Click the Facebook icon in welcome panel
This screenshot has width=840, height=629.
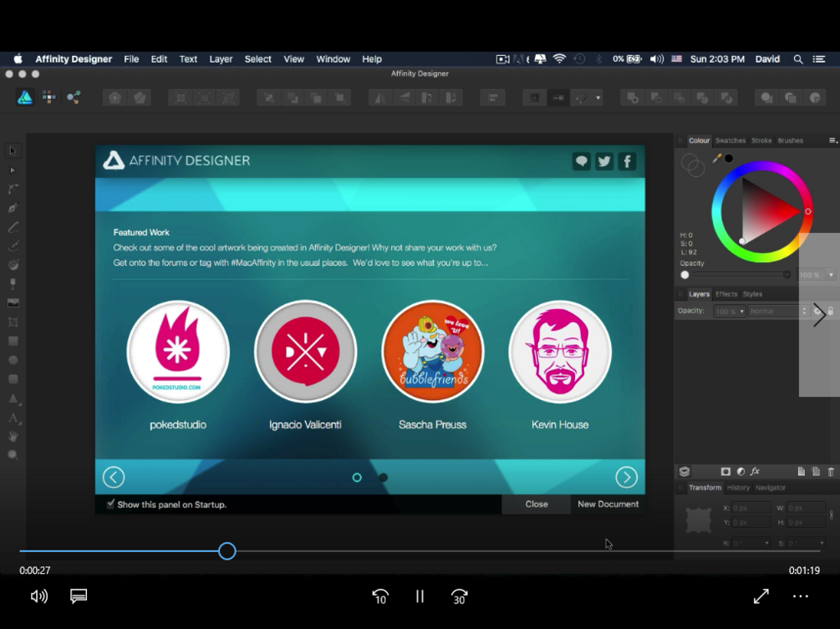pyautogui.click(x=627, y=161)
